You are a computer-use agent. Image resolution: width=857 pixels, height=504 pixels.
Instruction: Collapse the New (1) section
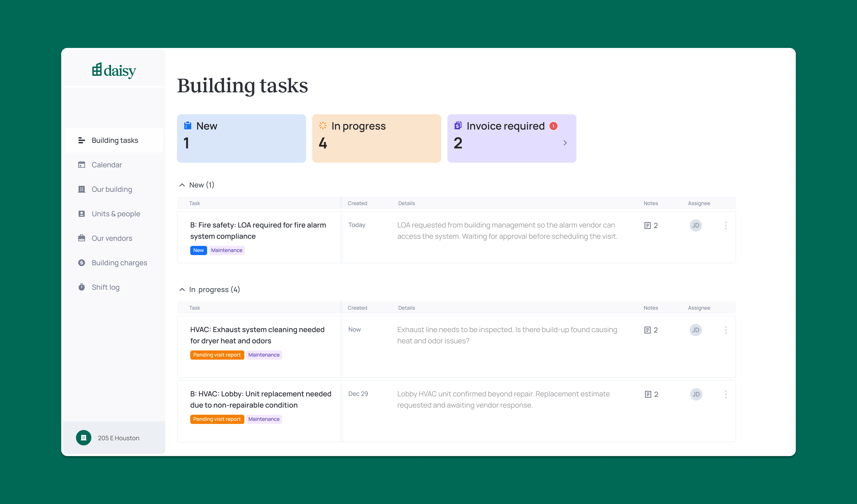182,185
